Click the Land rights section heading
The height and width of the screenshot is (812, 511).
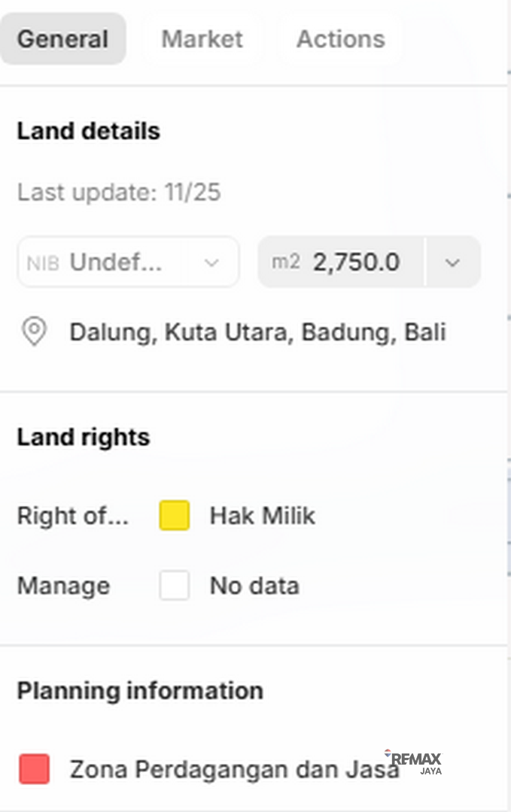pos(84,437)
